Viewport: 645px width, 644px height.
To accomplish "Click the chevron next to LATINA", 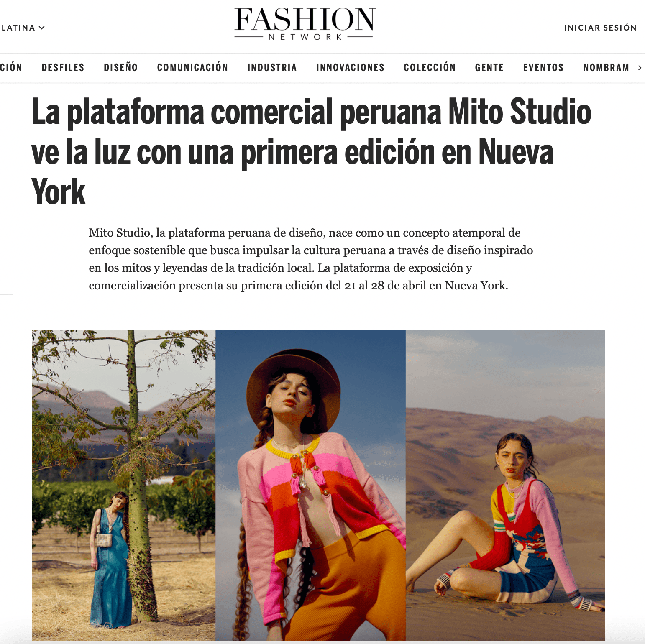I will 41,28.
